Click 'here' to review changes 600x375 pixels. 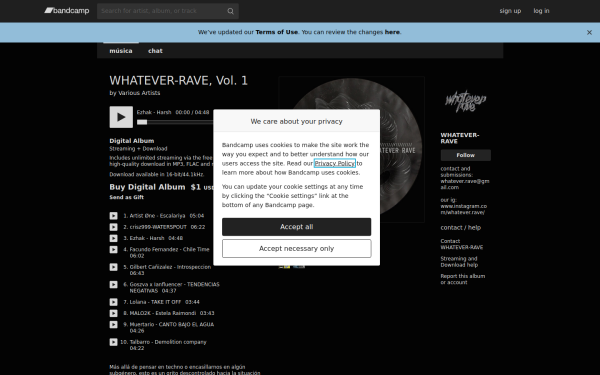(x=392, y=32)
